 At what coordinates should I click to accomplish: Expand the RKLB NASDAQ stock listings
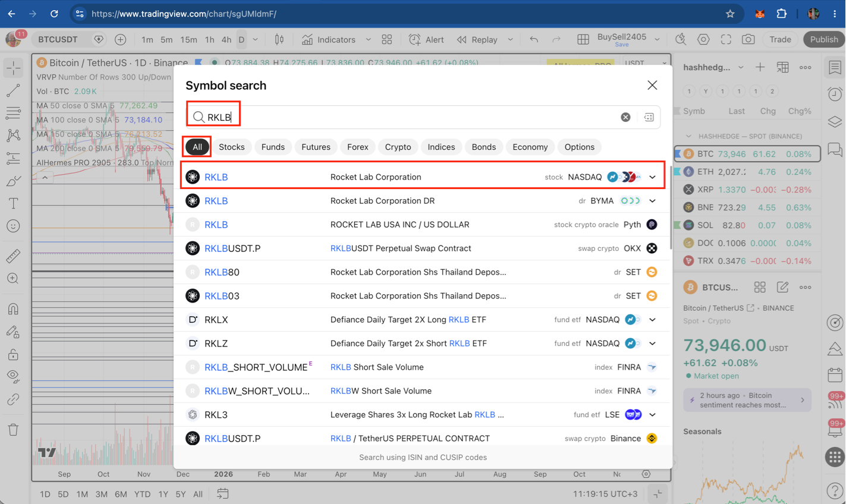(653, 177)
